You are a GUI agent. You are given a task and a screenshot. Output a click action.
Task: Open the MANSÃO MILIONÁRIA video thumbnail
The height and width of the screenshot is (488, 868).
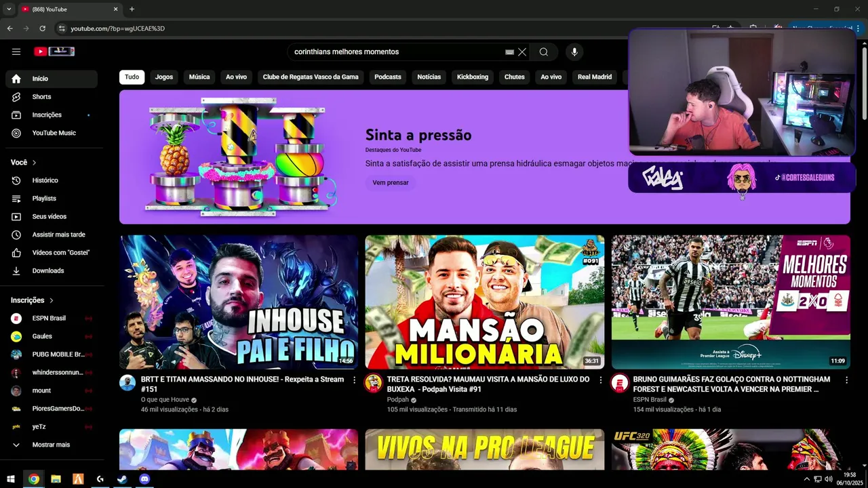485,302
